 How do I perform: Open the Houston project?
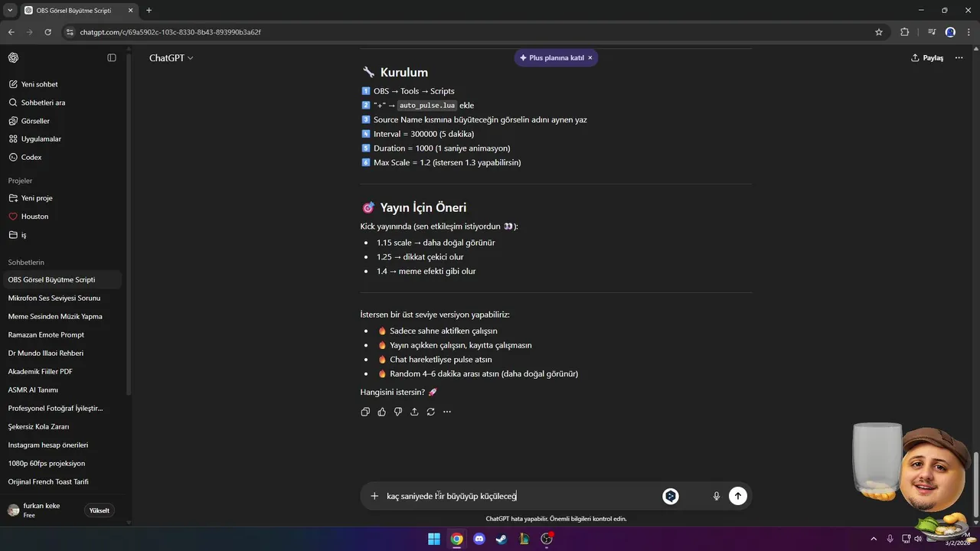61,217
